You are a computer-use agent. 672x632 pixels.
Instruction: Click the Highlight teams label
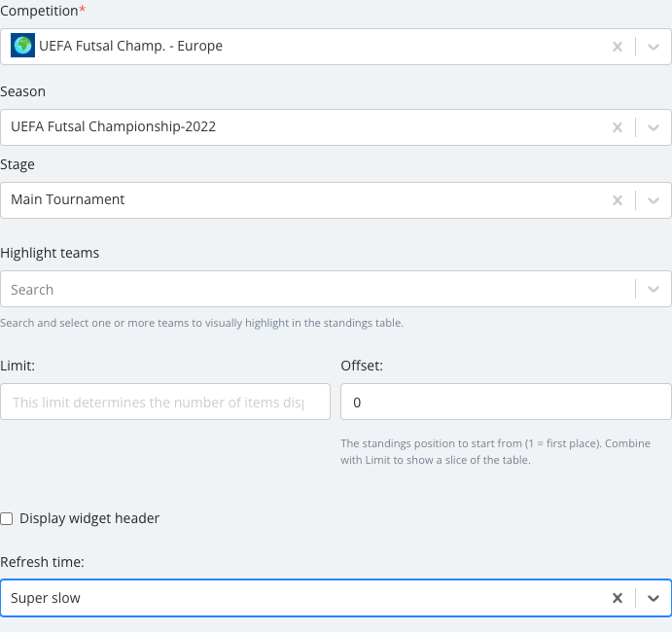(x=50, y=253)
